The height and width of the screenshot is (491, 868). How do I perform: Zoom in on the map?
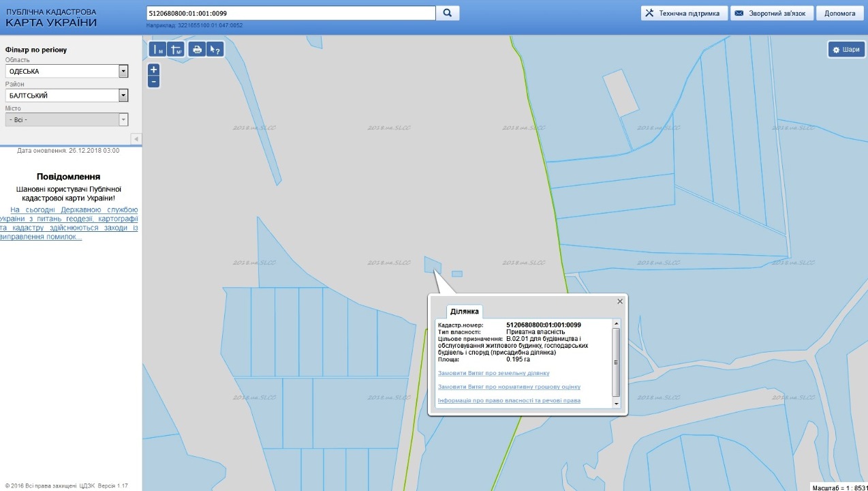tap(154, 70)
